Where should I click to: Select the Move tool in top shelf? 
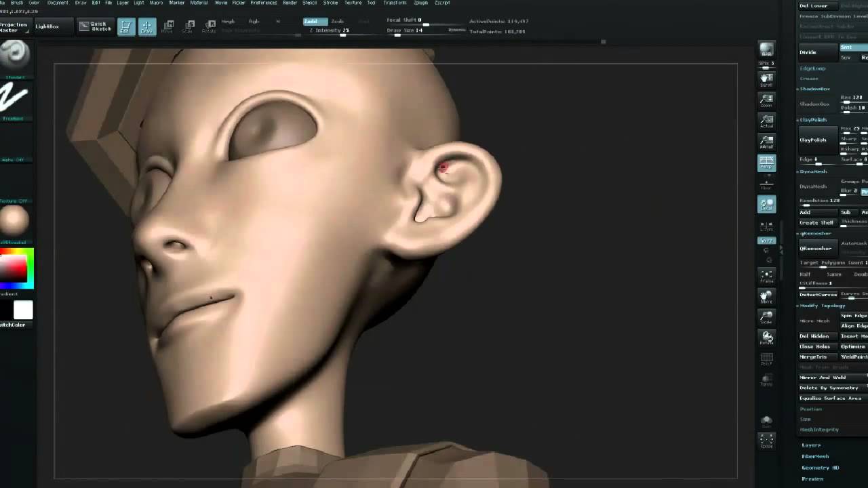168,26
